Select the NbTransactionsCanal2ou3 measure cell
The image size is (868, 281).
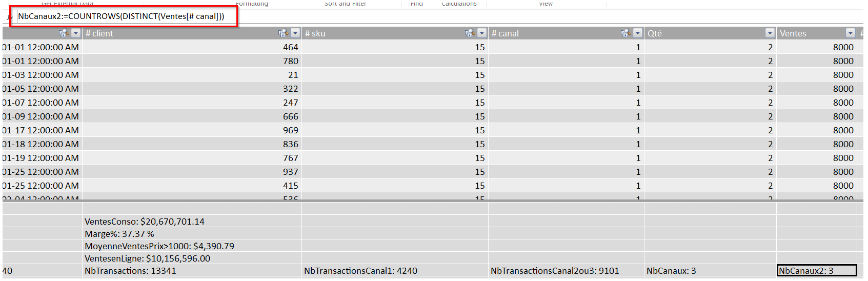tap(555, 271)
